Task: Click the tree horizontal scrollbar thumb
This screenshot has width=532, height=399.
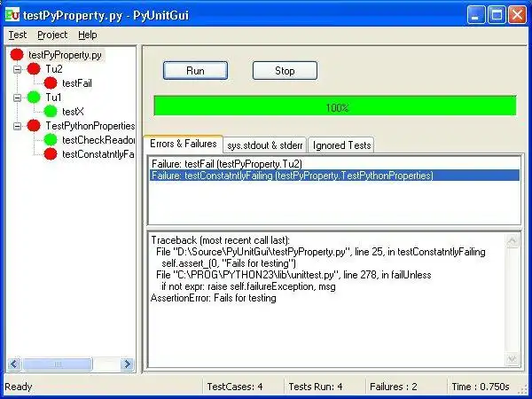Action: click(58, 364)
